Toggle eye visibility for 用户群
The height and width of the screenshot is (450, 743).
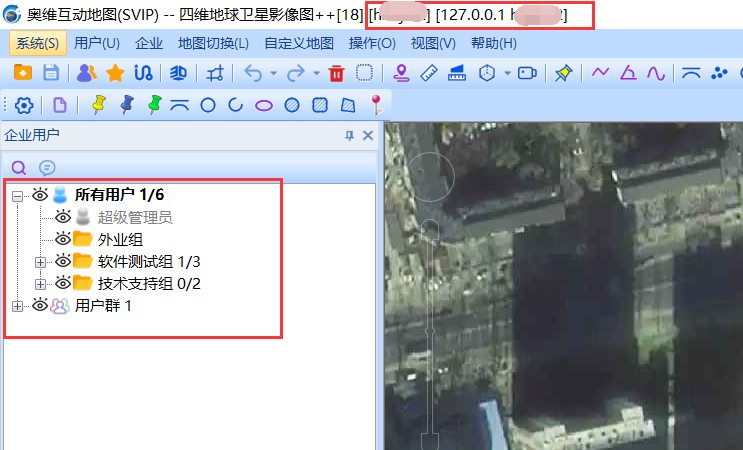tap(40, 305)
